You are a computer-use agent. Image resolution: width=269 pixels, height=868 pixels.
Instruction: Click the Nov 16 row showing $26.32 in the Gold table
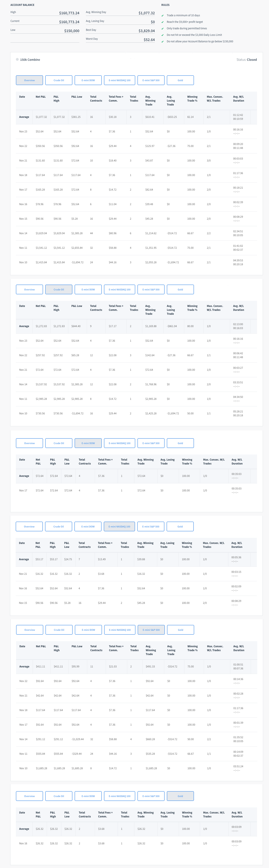[x=135, y=843]
